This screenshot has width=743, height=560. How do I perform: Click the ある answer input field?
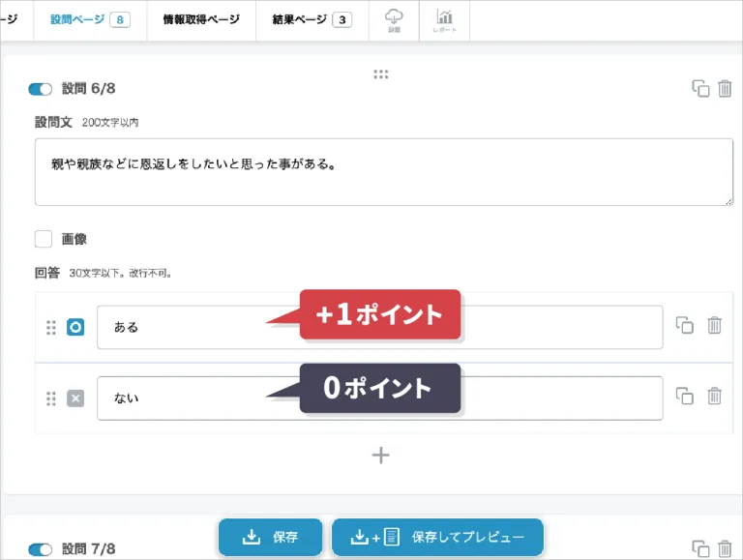coord(380,327)
